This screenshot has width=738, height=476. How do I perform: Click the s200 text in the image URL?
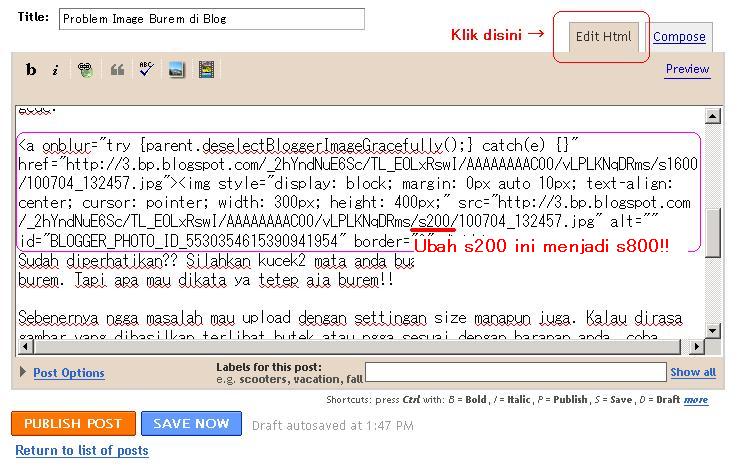(x=434, y=221)
